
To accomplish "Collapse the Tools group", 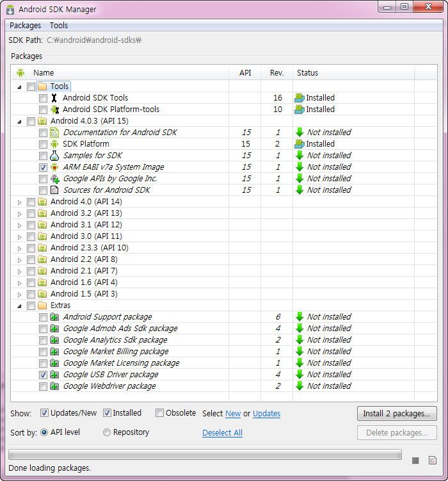I will (20, 87).
